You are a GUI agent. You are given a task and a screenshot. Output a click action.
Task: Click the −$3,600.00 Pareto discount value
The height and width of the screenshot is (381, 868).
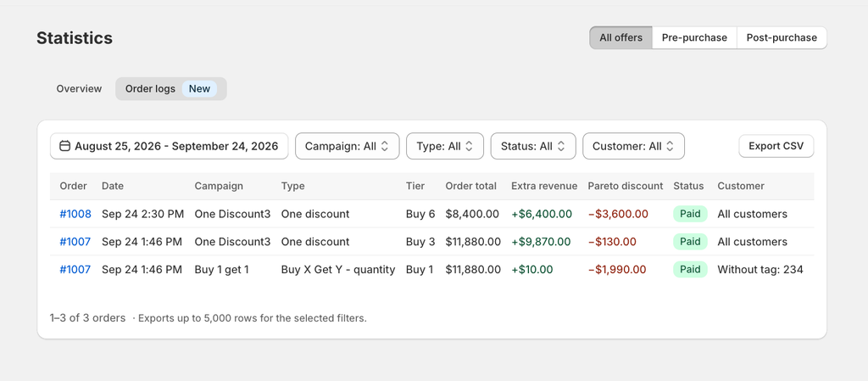[618, 214]
